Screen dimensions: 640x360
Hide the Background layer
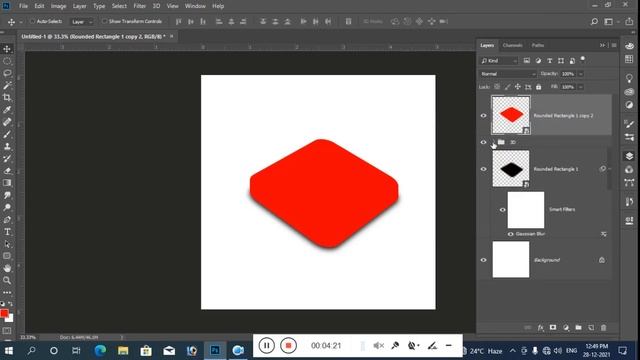coord(483,260)
